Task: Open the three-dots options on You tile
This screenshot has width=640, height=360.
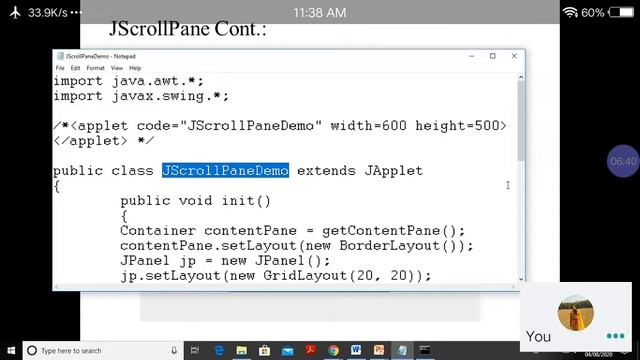Action: (616, 336)
